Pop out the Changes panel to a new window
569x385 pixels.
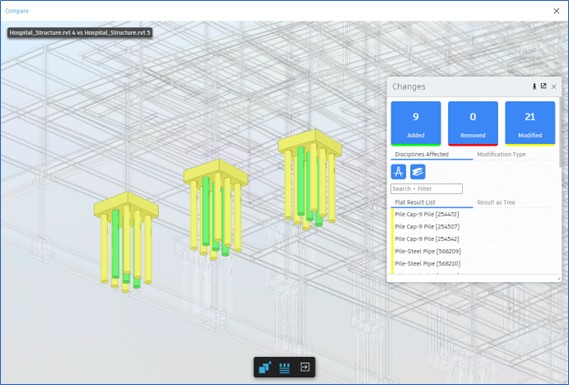tap(543, 86)
